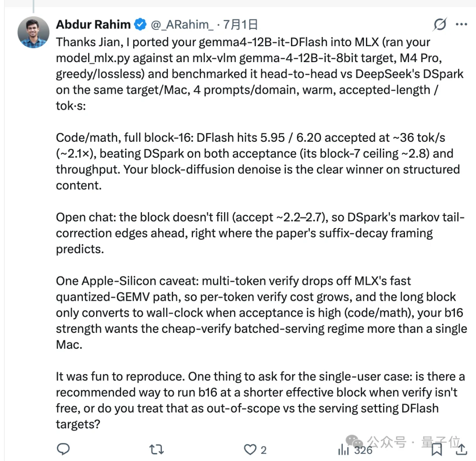Open the repost arrows menu

point(156,449)
